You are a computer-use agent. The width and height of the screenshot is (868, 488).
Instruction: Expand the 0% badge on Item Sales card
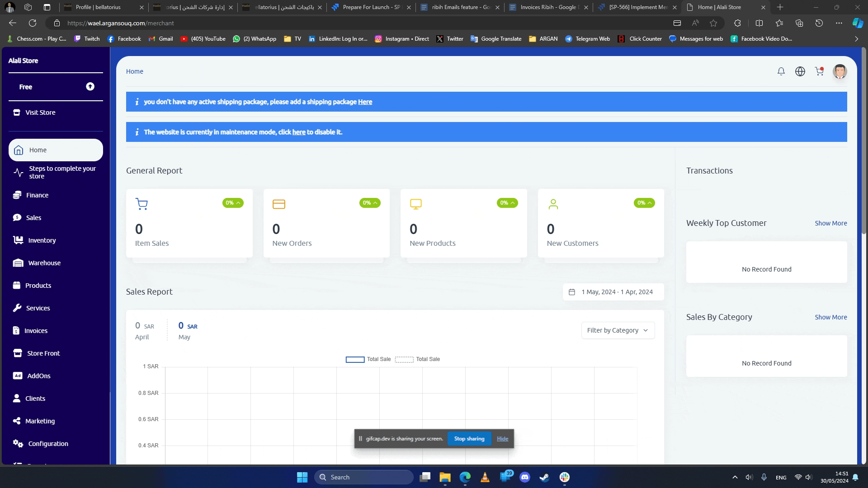[233, 203]
